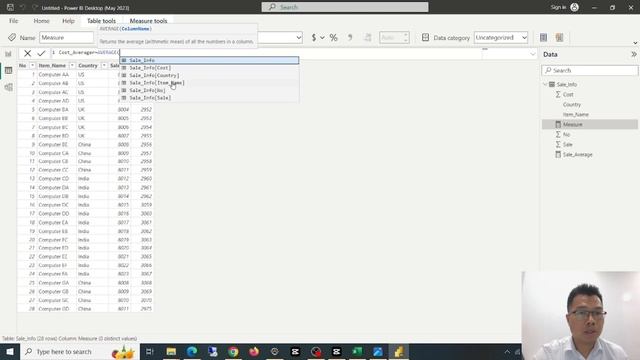Select Sale field in Data pane
The image size is (640, 360).
pos(568,144)
